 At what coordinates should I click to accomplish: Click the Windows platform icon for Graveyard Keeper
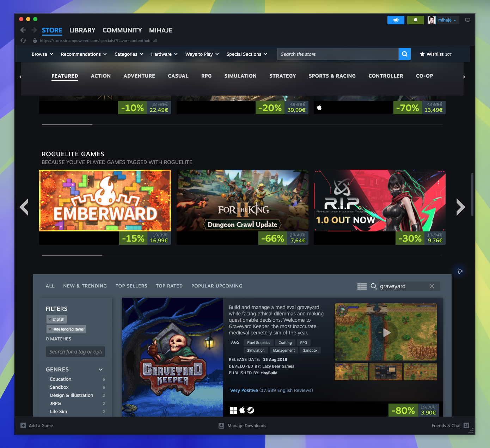[234, 410]
